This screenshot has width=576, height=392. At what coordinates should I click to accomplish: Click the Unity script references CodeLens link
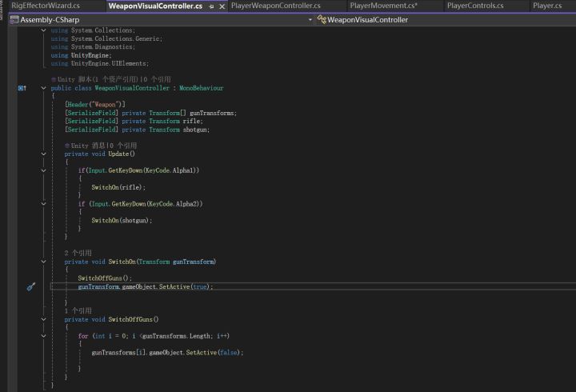[111, 79]
